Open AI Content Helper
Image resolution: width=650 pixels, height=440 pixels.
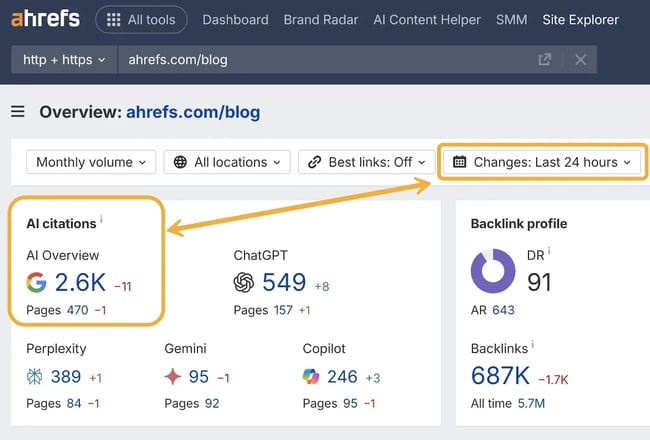click(x=427, y=19)
